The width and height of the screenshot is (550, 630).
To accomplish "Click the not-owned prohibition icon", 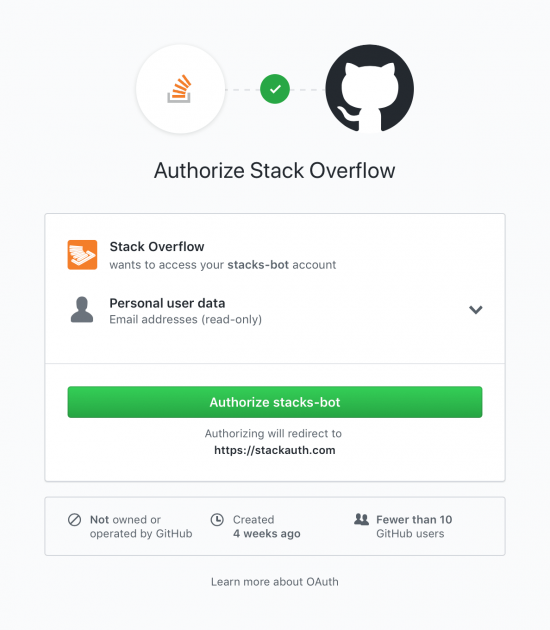I will point(74,520).
